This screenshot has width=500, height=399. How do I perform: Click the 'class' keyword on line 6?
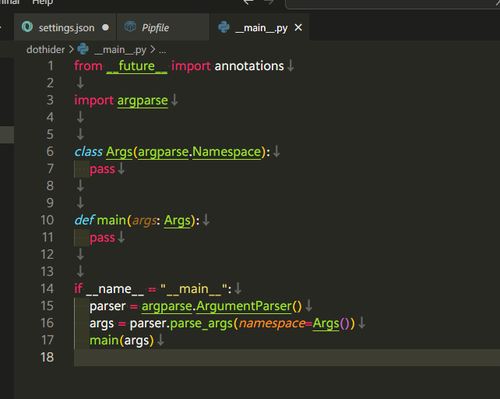[88, 152]
